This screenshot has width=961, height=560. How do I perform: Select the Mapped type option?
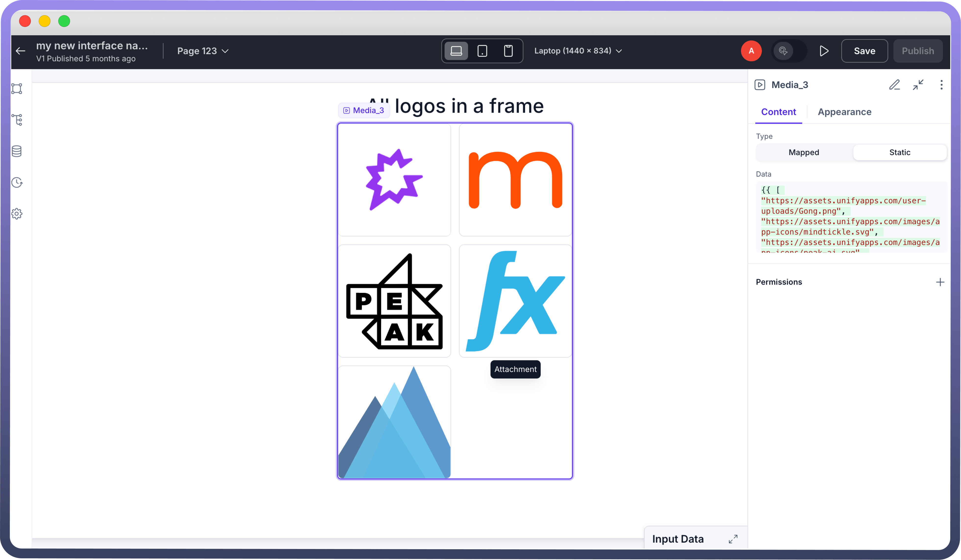[804, 153]
